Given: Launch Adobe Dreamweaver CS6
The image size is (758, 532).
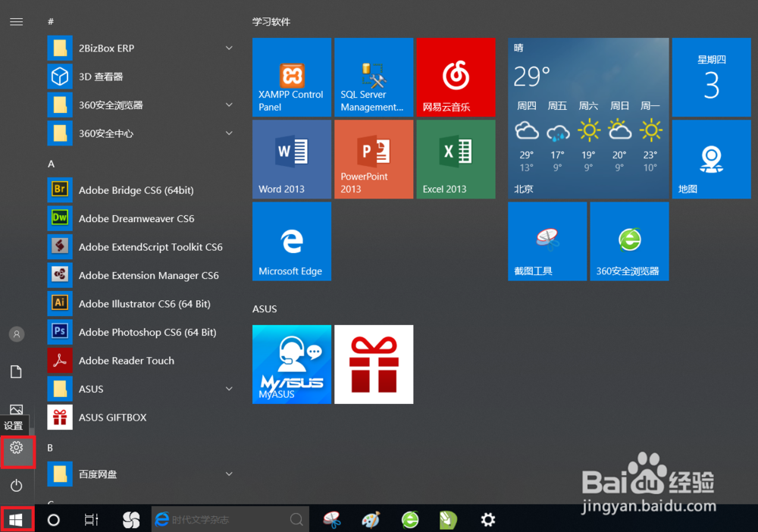Looking at the screenshot, I should [x=143, y=218].
